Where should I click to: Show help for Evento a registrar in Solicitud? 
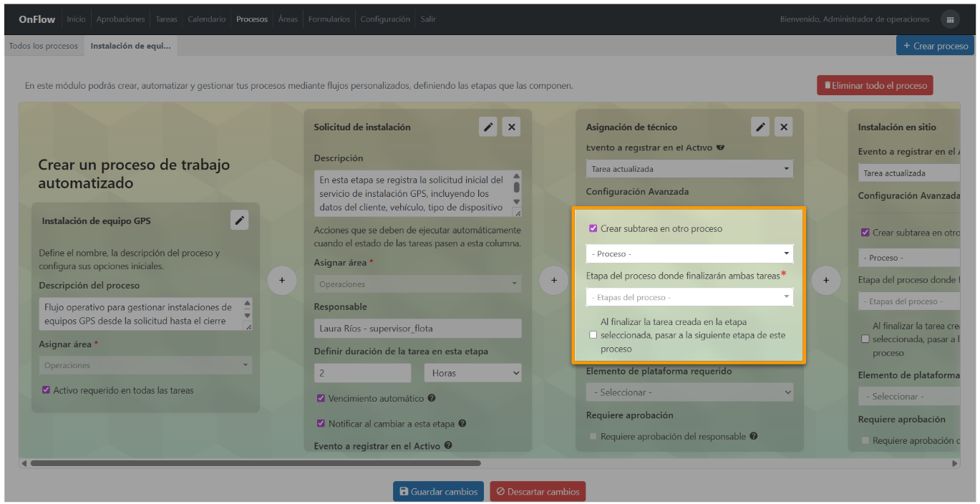click(x=448, y=445)
